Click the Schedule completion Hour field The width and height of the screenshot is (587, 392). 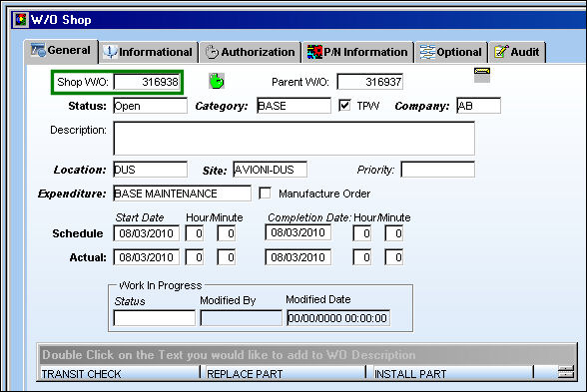[x=362, y=233]
